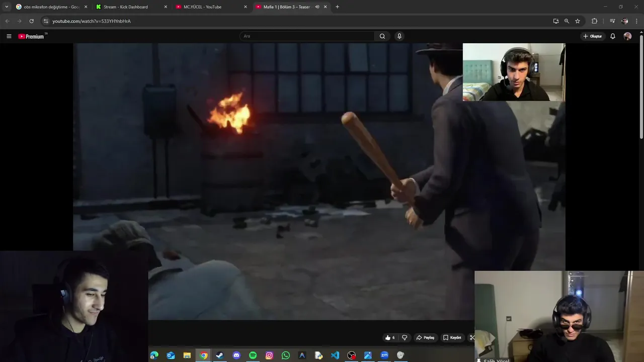Open the YouTube account avatar menu
The width and height of the screenshot is (644, 362).
point(627,36)
